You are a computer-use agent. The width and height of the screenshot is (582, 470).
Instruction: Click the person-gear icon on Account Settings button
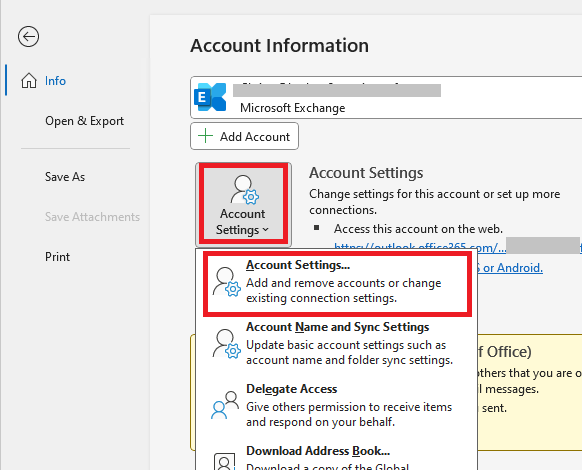244,190
